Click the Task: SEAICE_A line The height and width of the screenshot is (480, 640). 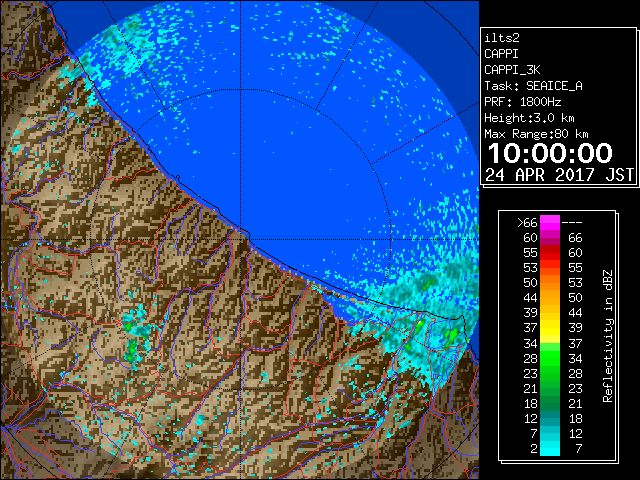coord(533,86)
